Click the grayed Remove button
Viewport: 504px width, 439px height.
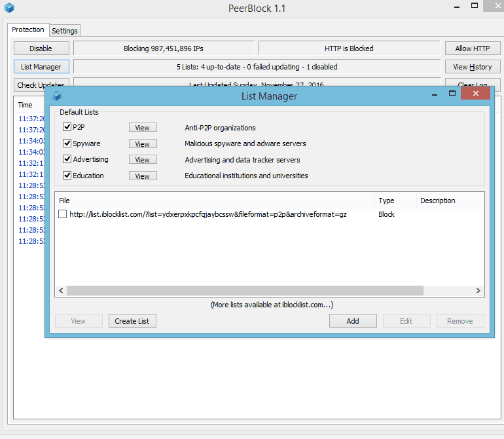pos(460,321)
